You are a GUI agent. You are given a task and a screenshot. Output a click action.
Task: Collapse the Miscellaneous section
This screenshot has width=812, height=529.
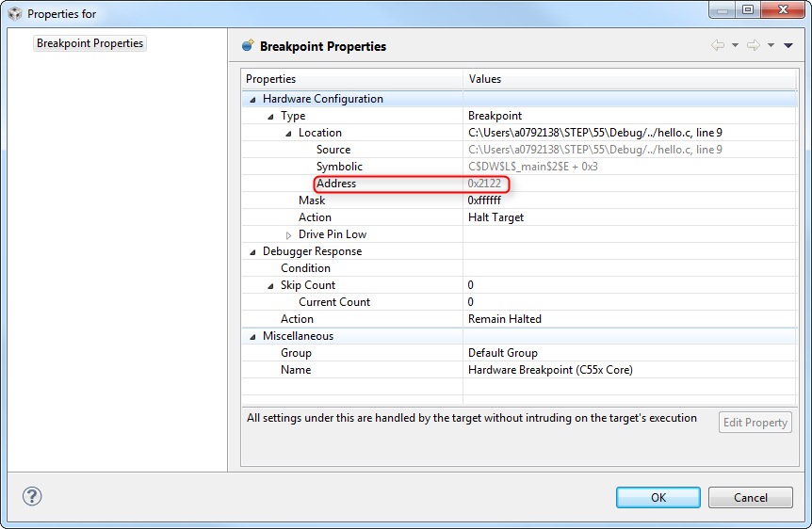[x=252, y=336]
